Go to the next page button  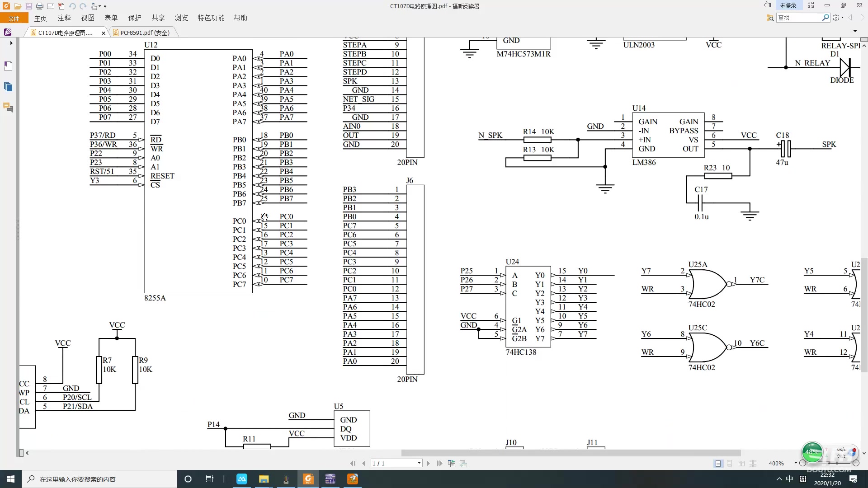coord(428,463)
